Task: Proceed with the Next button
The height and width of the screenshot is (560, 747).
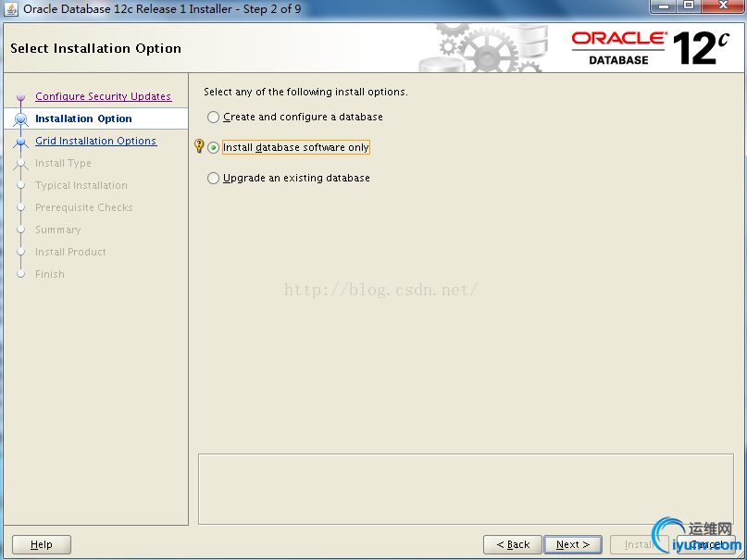Action: click(573, 544)
